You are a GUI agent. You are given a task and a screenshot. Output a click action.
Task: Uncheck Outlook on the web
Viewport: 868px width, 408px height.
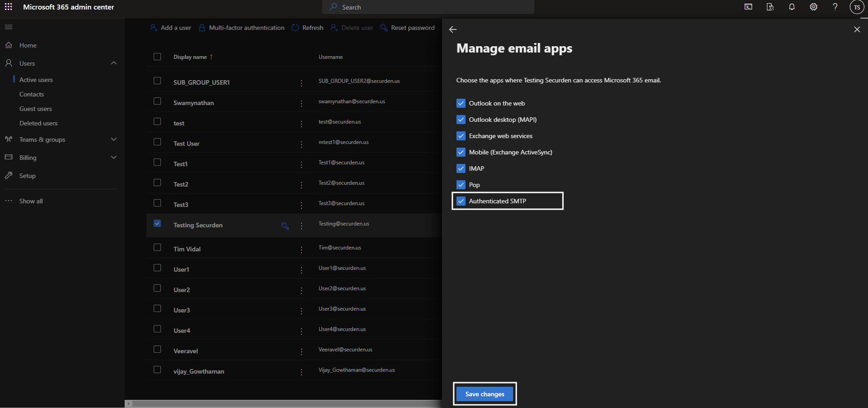(x=461, y=103)
